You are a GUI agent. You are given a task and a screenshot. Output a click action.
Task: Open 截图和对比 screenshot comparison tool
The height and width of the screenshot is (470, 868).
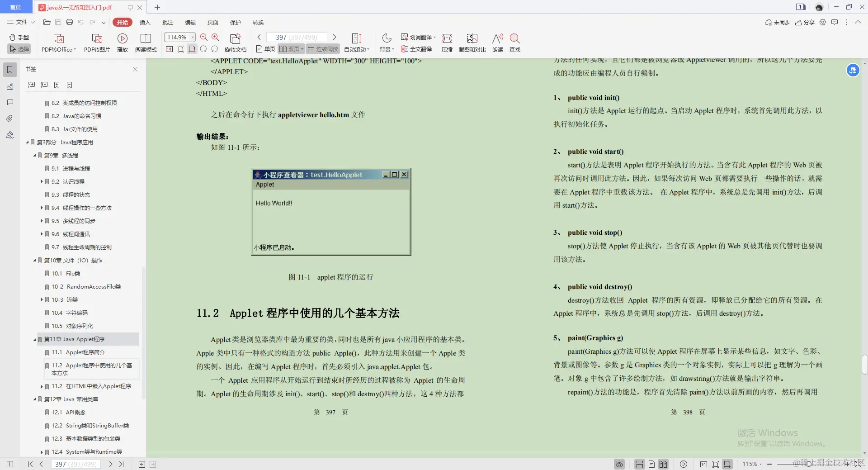[472, 43]
